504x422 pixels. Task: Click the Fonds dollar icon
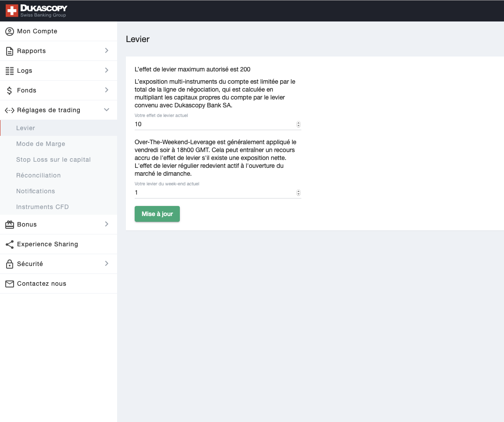click(x=9, y=91)
